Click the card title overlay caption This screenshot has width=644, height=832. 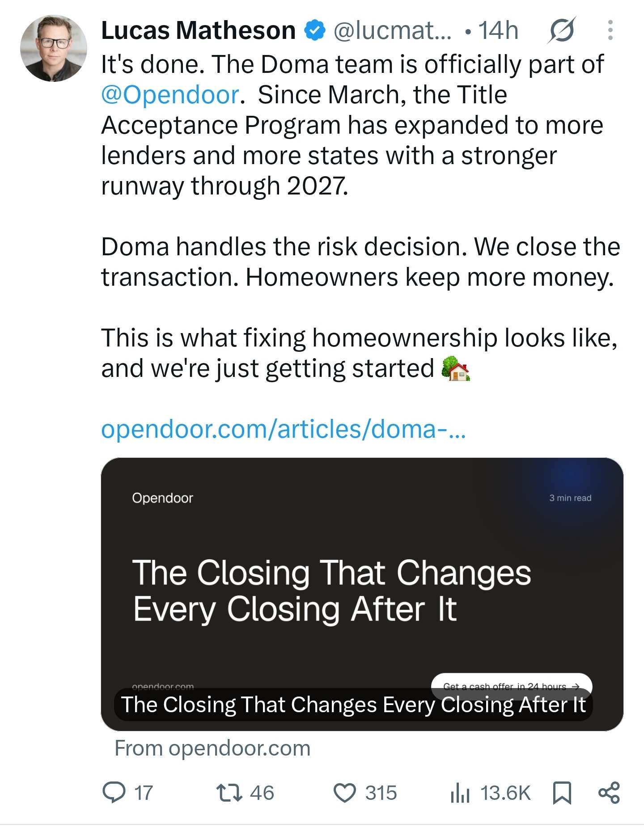point(353,705)
